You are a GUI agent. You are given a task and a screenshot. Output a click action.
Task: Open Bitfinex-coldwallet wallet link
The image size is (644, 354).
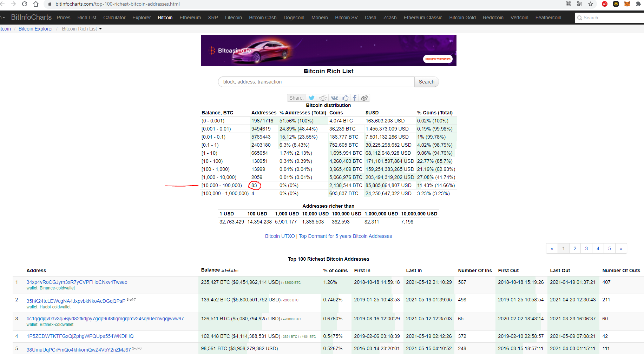point(57,325)
